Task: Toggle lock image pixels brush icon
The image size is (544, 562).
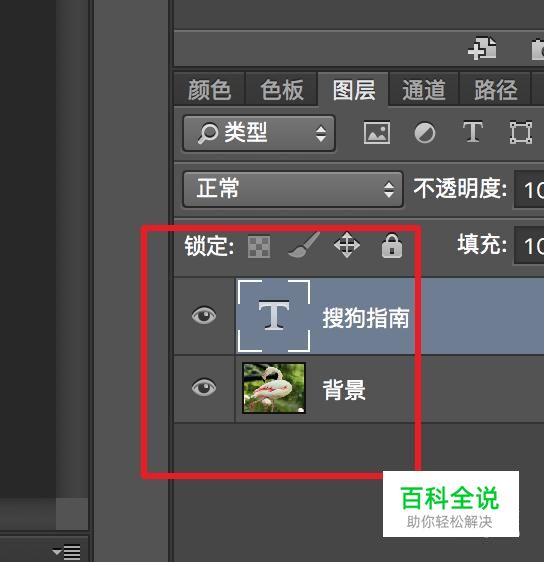Action: point(304,245)
